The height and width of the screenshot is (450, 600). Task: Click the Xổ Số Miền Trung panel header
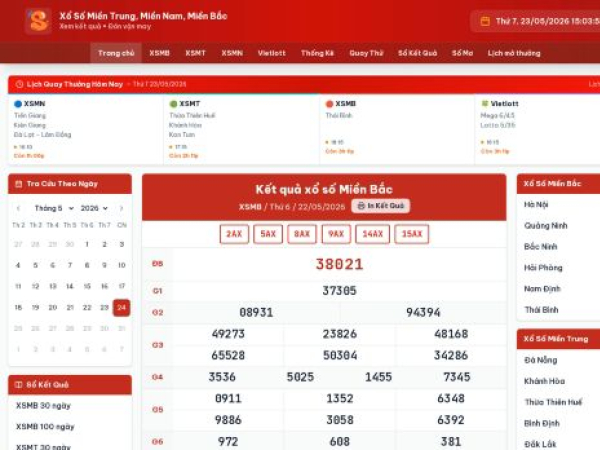pos(558,339)
